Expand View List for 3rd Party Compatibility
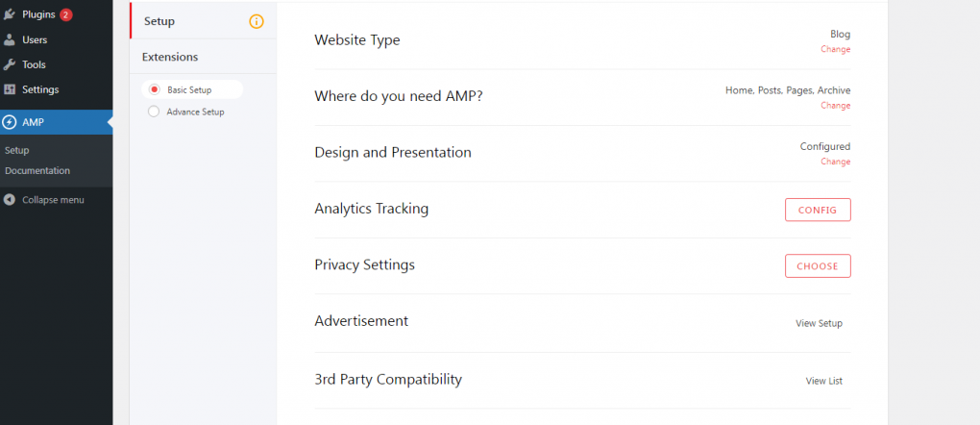This screenshot has height=425, width=980. [x=823, y=381]
